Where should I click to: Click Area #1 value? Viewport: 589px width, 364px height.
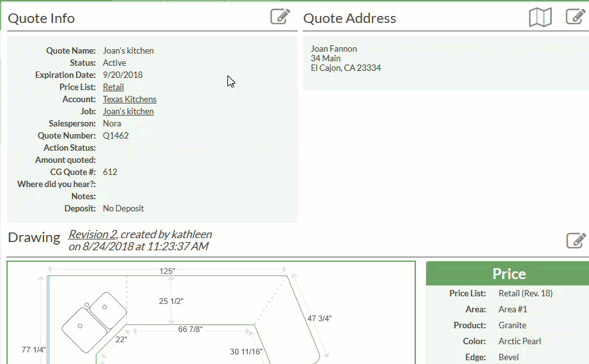pyautogui.click(x=513, y=310)
